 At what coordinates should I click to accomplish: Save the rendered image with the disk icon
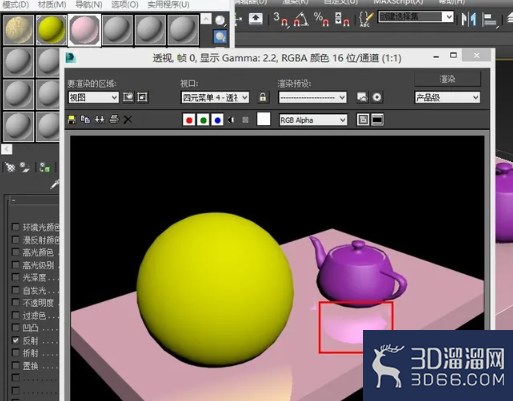pos(72,119)
